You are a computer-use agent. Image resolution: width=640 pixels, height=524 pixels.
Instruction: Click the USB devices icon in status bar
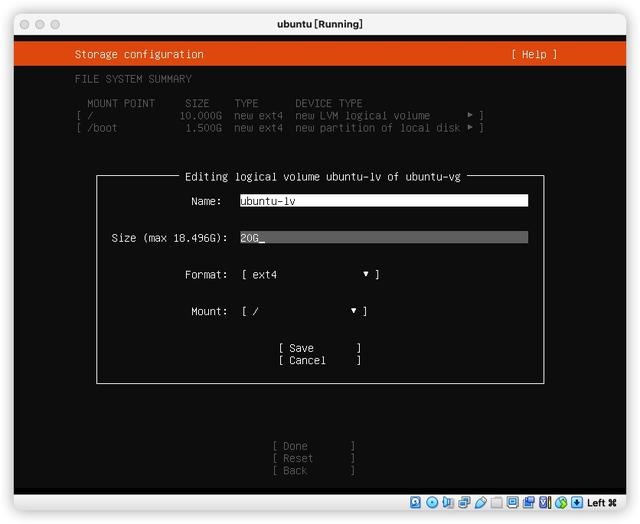click(480, 502)
